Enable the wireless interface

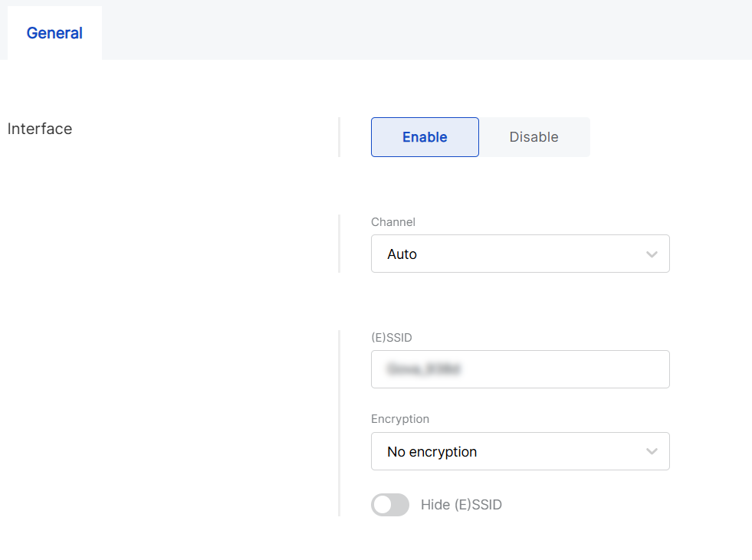[x=425, y=137]
